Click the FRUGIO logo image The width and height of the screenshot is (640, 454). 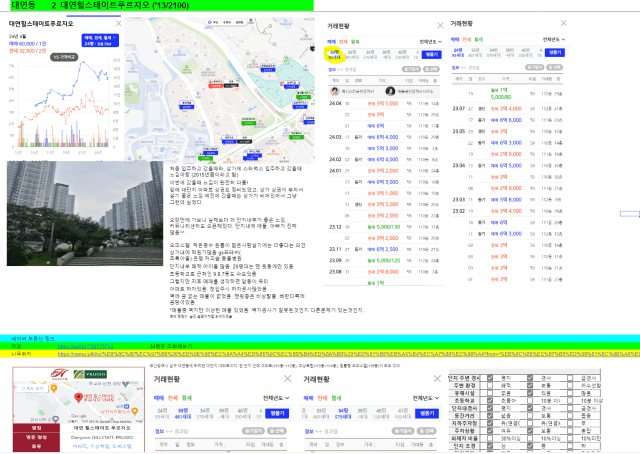[x=90, y=374]
